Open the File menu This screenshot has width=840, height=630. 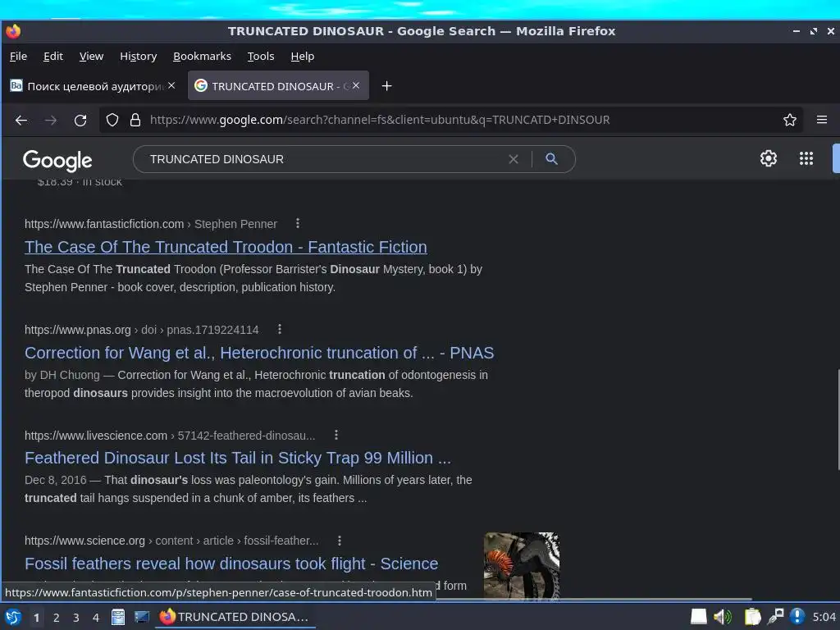pyautogui.click(x=18, y=57)
